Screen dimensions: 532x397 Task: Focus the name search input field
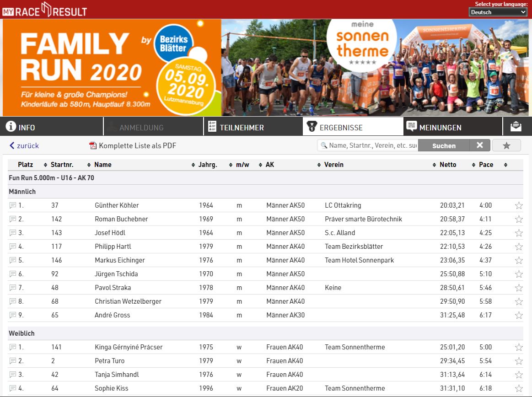click(x=368, y=145)
